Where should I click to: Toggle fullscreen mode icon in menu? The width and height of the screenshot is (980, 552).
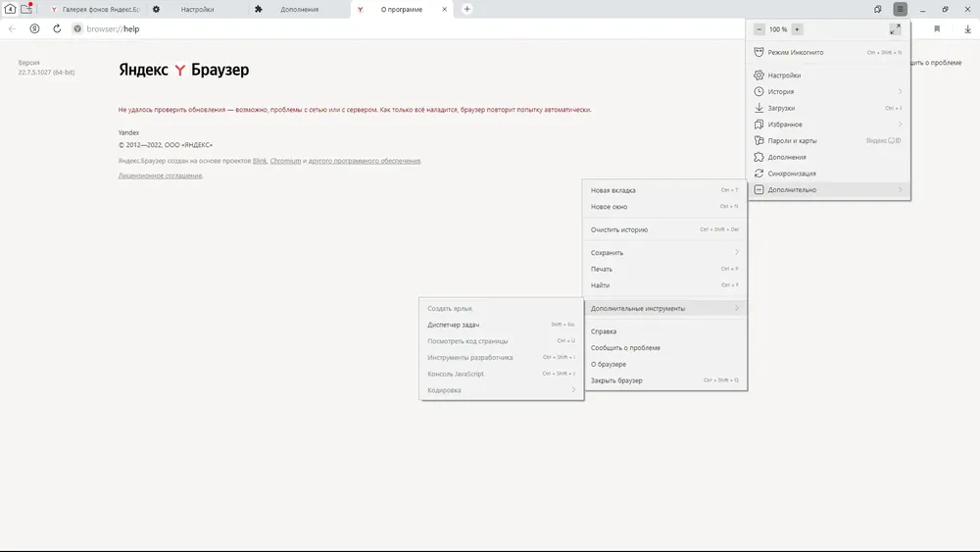[895, 29]
